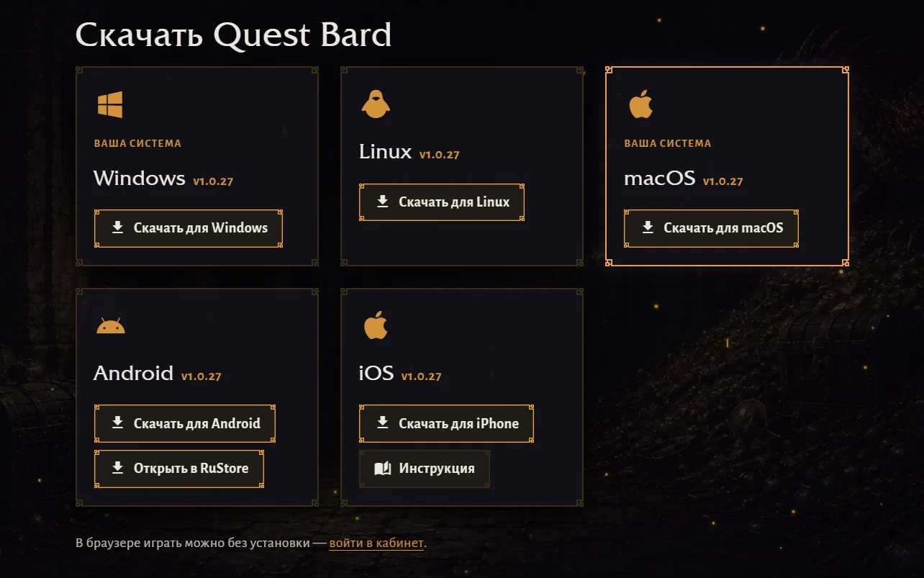The width and height of the screenshot is (924, 578).
Task: Select the Windows heading text
Action: coord(140,178)
